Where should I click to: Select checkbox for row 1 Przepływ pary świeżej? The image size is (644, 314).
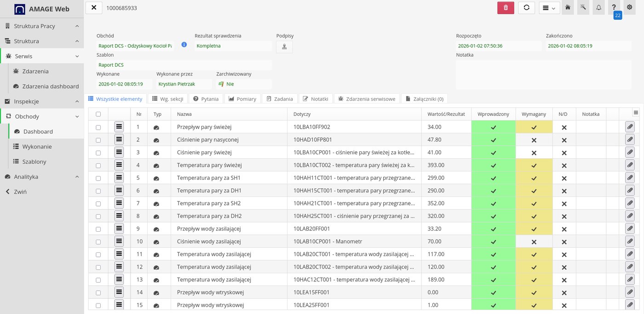click(x=98, y=127)
